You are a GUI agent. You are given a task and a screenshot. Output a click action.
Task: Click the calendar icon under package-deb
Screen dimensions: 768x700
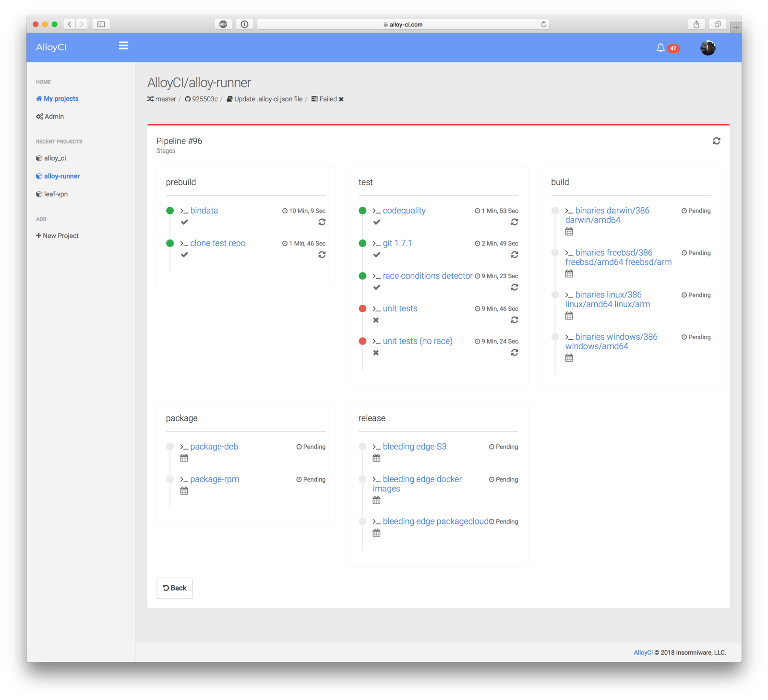tap(184, 458)
